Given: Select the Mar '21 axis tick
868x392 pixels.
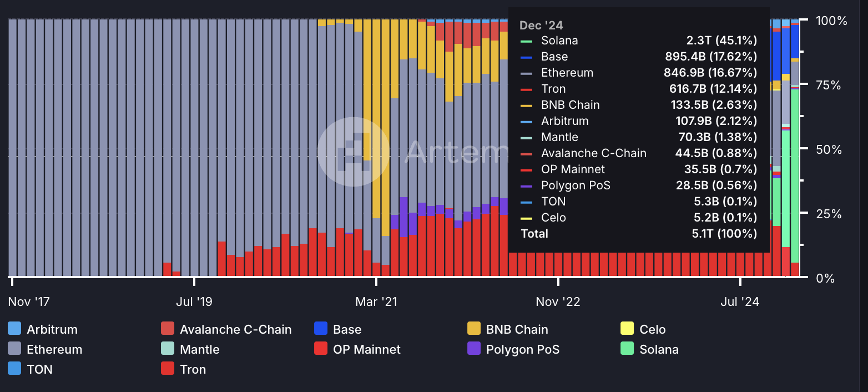Looking at the screenshot, I should pos(376,301).
